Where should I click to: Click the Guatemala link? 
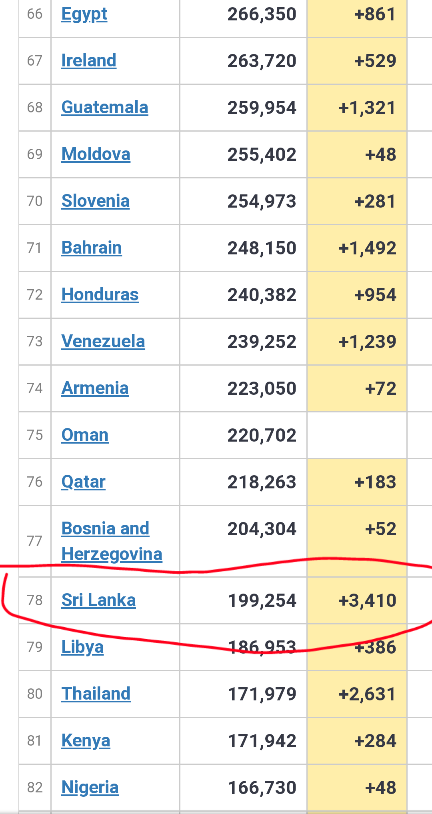[x=104, y=107]
